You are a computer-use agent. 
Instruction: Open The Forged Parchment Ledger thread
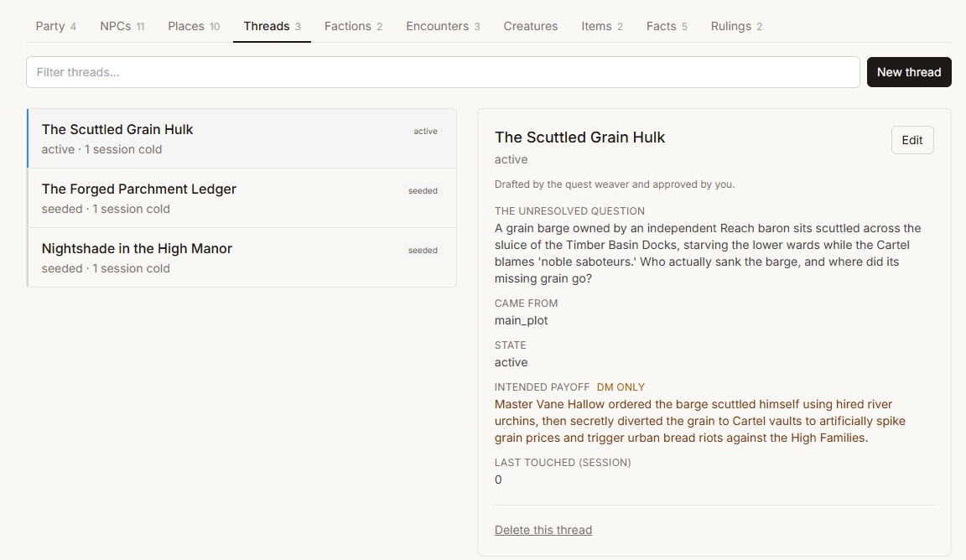tap(241, 199)
